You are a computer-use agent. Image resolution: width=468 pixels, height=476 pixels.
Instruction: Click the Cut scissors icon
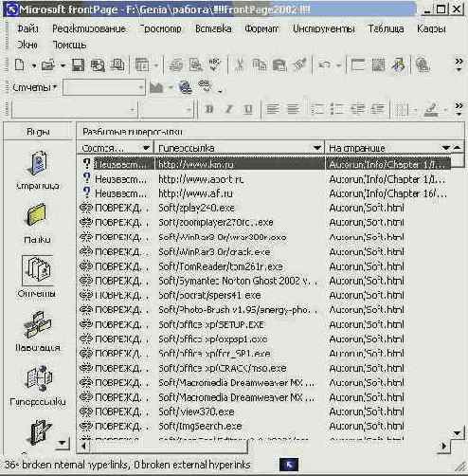pyautogui.click(x=239, y=65)
